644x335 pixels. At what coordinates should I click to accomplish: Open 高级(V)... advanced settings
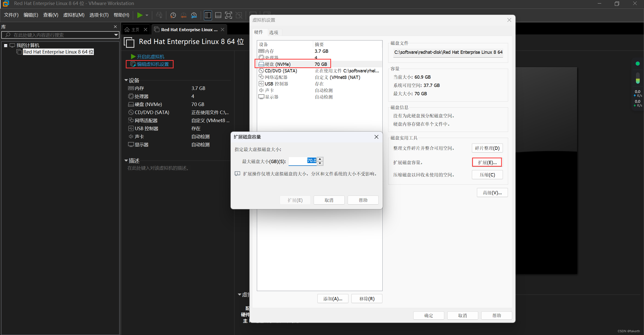tap(492, 193)
